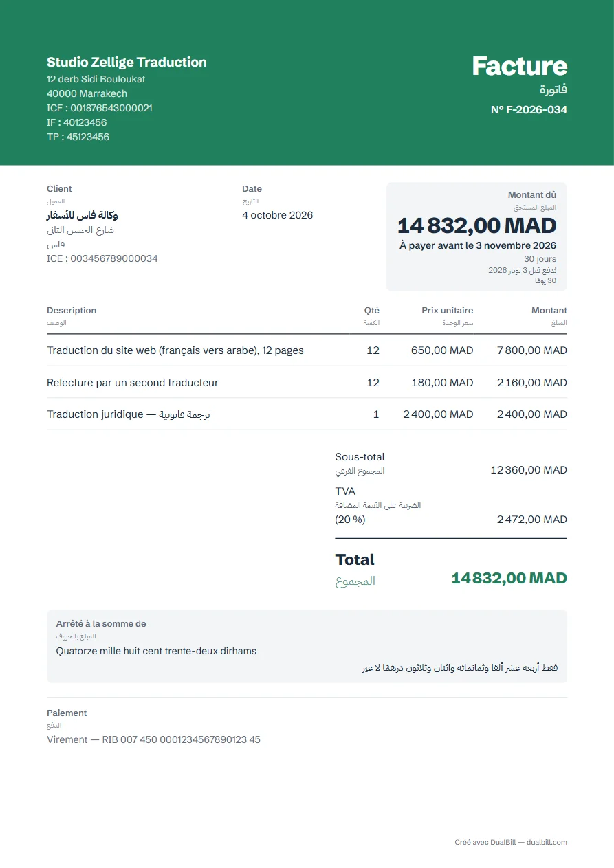Click the unit price "650,00 MAD"
Image resolution: width=614 pixels, height=868 pixels.
coord(442,350)
